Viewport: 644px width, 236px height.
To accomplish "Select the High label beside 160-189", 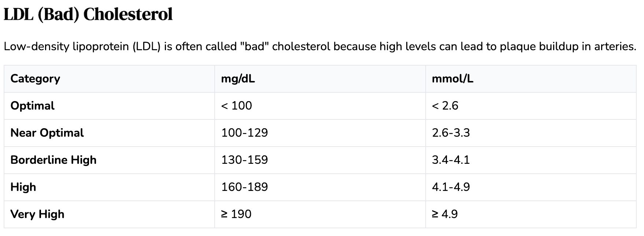I will point(23,187).
